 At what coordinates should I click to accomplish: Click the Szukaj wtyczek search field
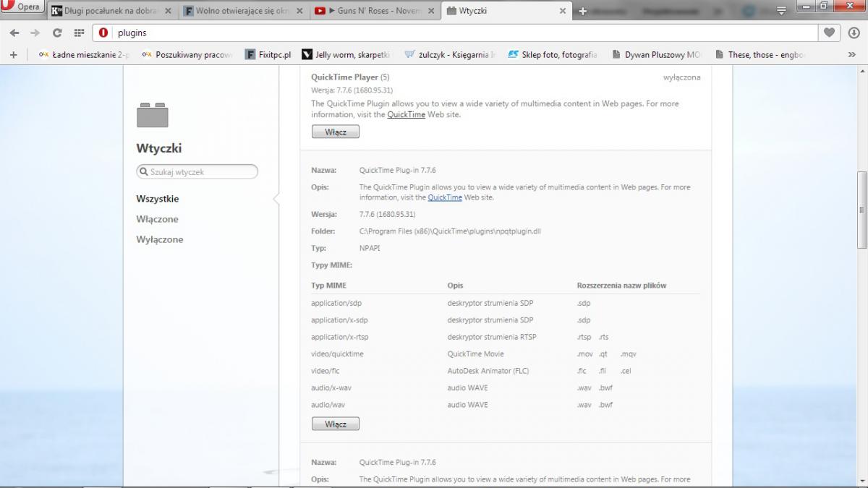pos(197,172)
